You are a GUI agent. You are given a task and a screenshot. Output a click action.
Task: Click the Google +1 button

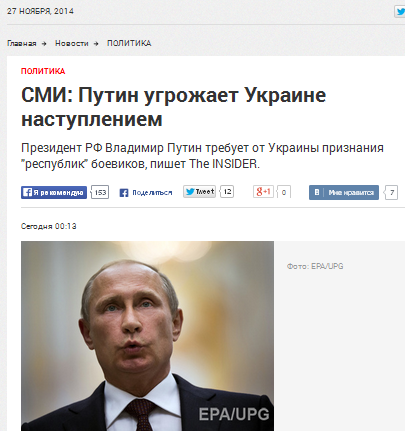tap(263, 192)
